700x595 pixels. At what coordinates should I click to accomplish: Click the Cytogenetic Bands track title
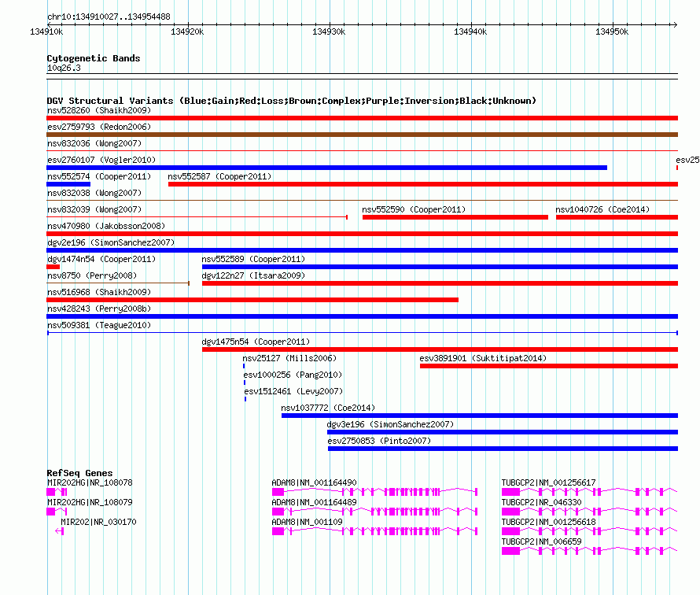[94, 58]
